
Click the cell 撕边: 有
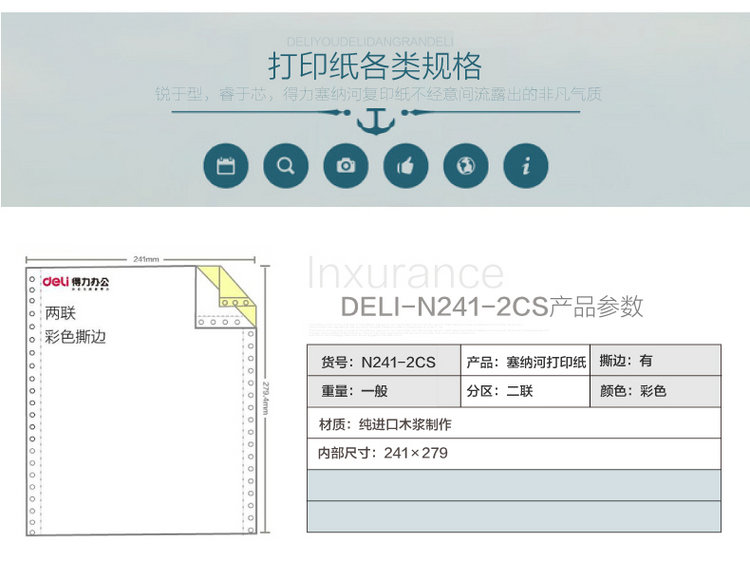pyautogui.click(x=656, y=360)
